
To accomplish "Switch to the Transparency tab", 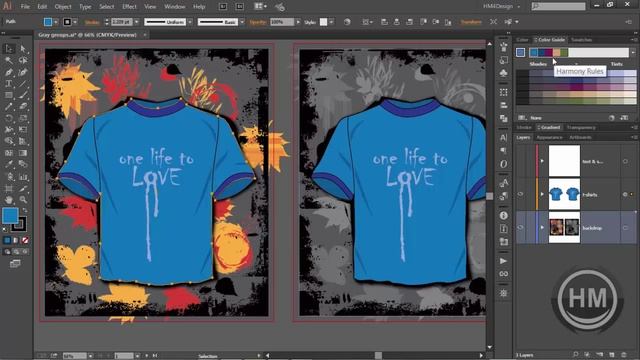I will tap(581, 127).
